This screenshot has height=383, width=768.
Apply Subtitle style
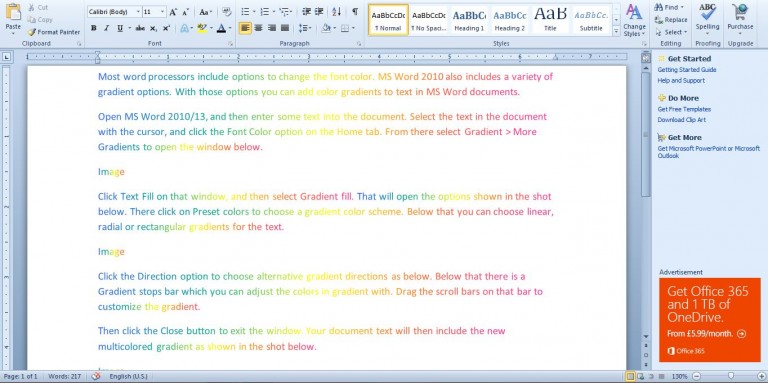coord(591,20)
